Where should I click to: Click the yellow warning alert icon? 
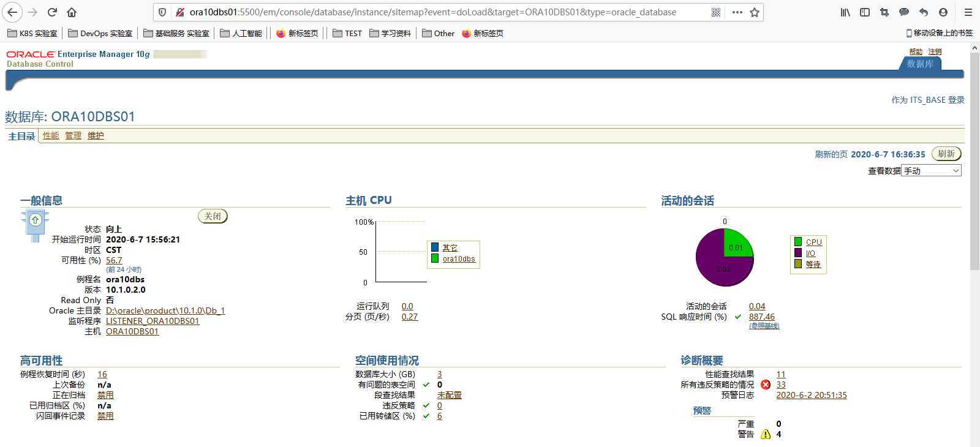point(766,434)
